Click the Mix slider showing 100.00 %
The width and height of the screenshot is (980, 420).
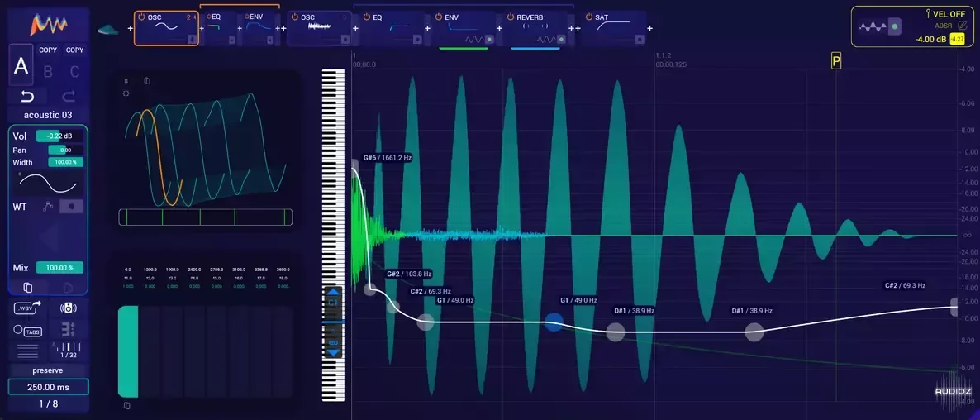point(59,268)
